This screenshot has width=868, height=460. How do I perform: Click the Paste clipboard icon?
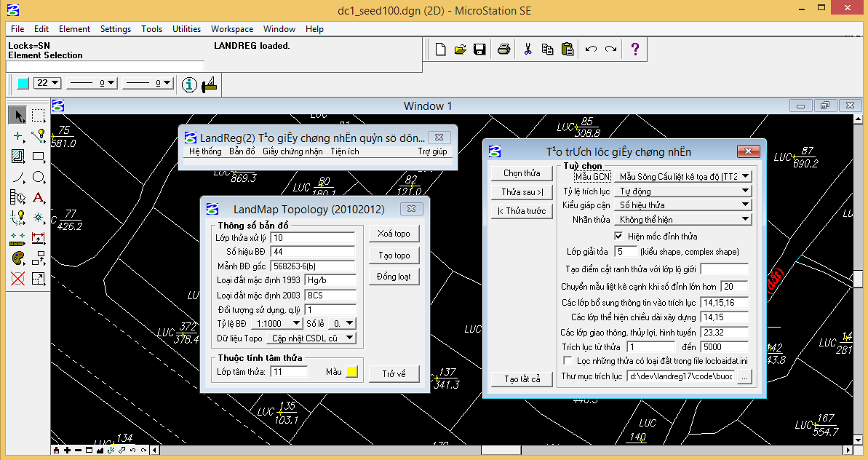click(x=568, y=49)
